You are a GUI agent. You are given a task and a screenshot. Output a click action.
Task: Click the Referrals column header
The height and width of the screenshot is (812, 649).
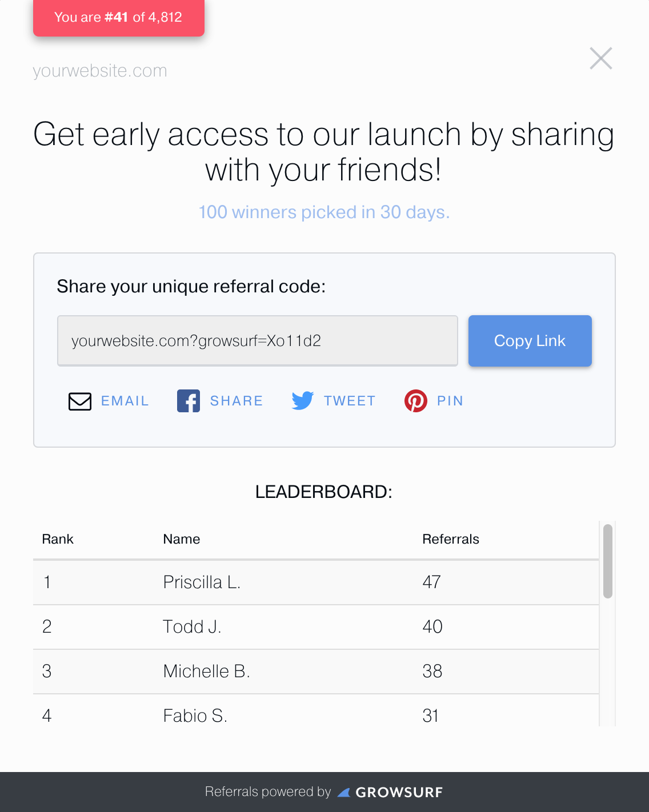click(451, 539)
